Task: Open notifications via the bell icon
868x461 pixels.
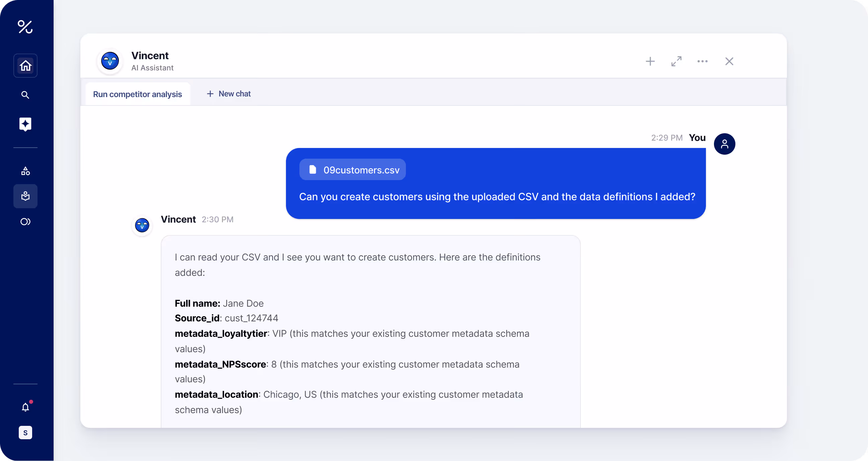Action: [x=25, y=407]
